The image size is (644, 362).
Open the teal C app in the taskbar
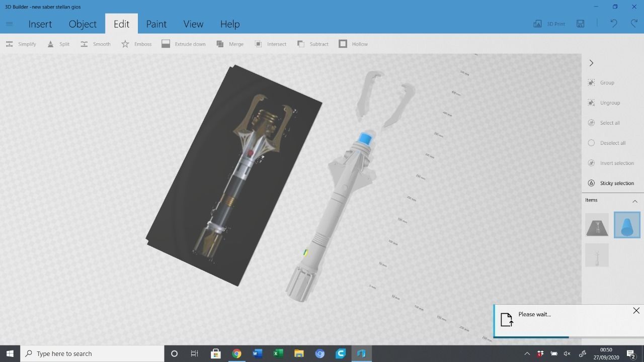pos(341,353)
